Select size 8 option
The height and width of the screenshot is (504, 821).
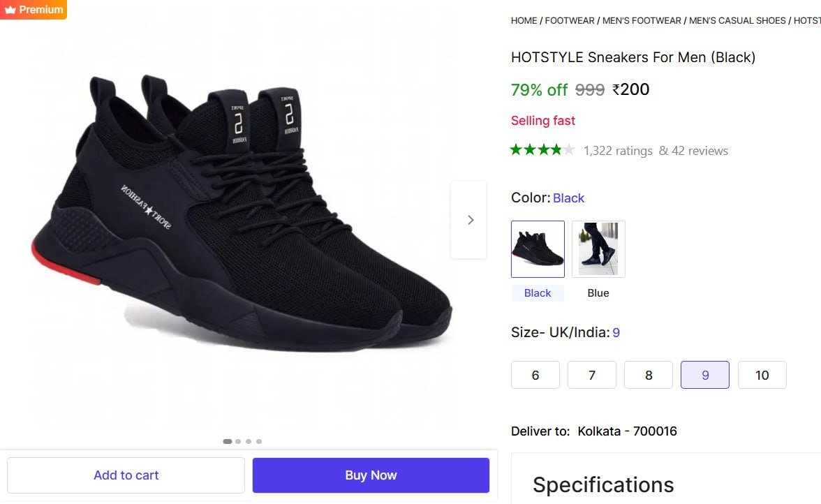point(649,375)
